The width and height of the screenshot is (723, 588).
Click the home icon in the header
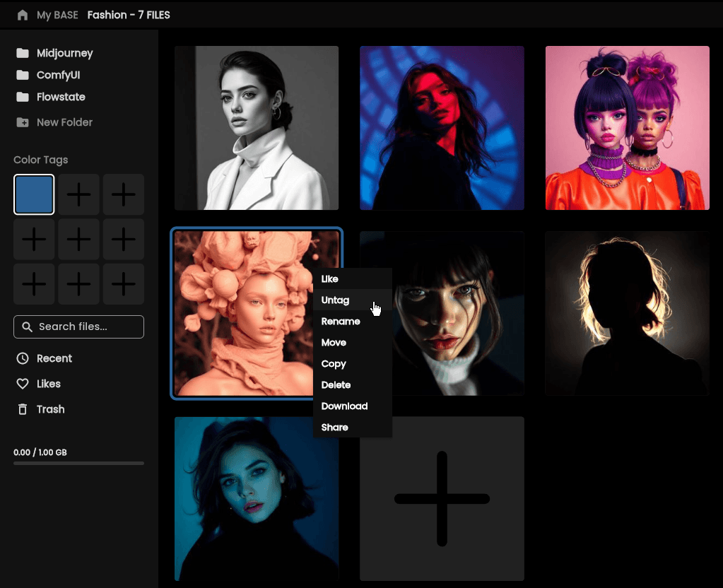(22, 15)
